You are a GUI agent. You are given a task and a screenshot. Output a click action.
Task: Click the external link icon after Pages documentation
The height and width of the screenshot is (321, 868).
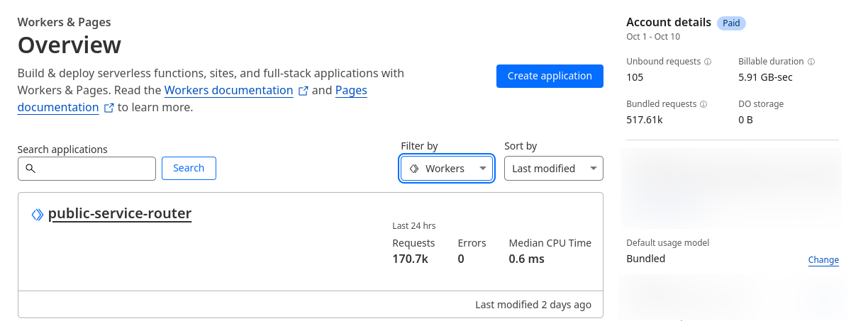click(x=108, y=108)
